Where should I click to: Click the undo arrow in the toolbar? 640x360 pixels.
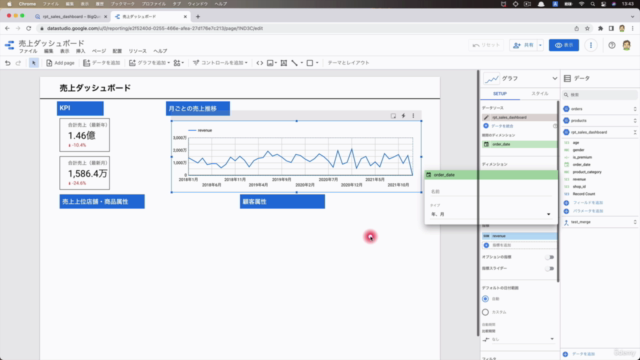coord(7,63)
